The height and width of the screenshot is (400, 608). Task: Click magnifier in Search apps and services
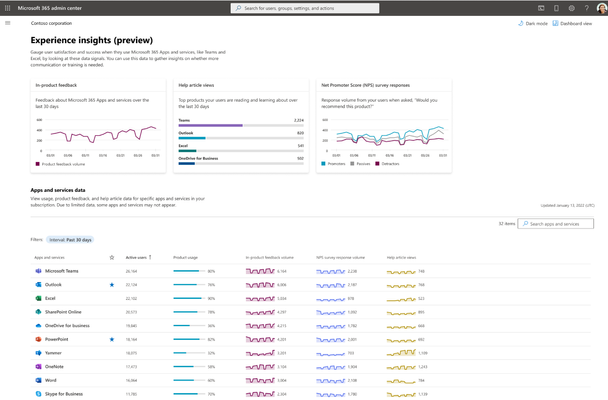pyautogui.click(x=525, y=224)
